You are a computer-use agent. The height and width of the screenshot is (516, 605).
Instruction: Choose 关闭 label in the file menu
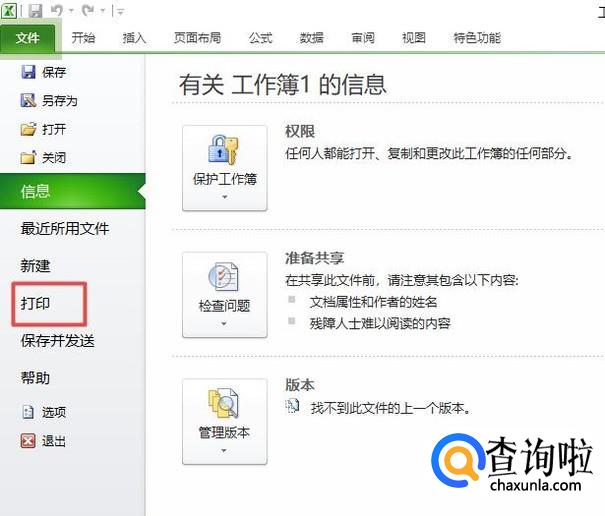pyautogui.click(x=54, y=158)
